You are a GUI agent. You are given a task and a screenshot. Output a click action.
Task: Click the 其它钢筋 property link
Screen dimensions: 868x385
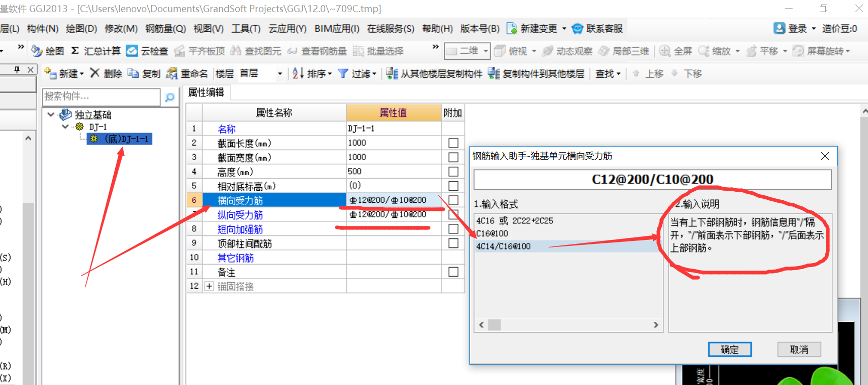click(235, 258)
